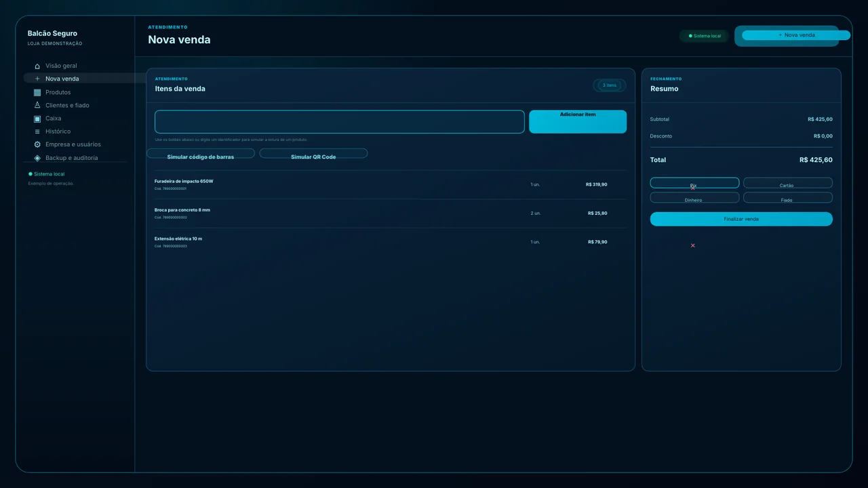This screenshot has height=488, width=868.
Task: Click the Backup e auditoria diamond icon
Action: coord(37,158)
